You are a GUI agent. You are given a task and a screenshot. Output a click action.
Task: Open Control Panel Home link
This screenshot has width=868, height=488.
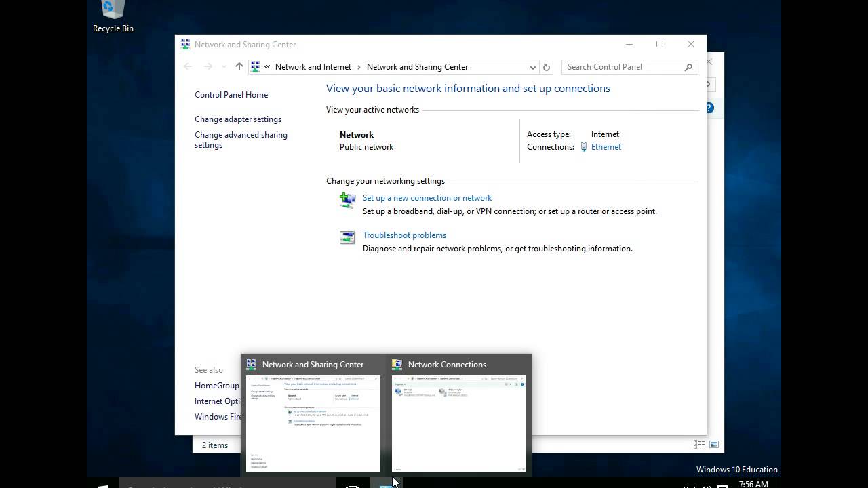click(231, 95)
